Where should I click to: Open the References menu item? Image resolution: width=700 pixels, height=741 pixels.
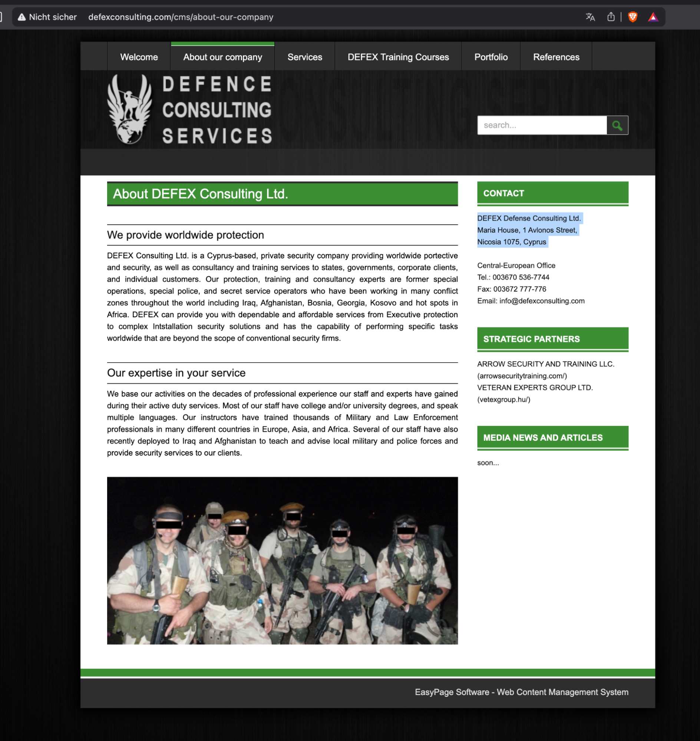click(x=556, y=57)
